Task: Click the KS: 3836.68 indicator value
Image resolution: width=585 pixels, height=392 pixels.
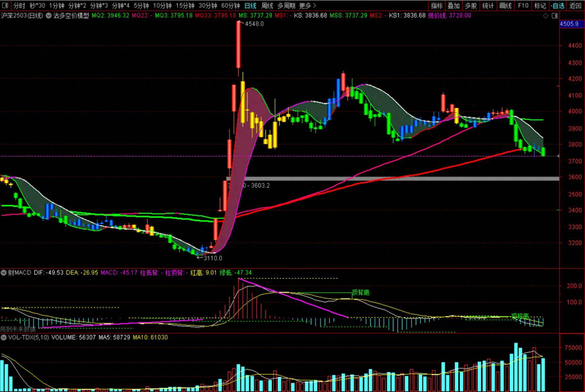Action: pos(311,15)
